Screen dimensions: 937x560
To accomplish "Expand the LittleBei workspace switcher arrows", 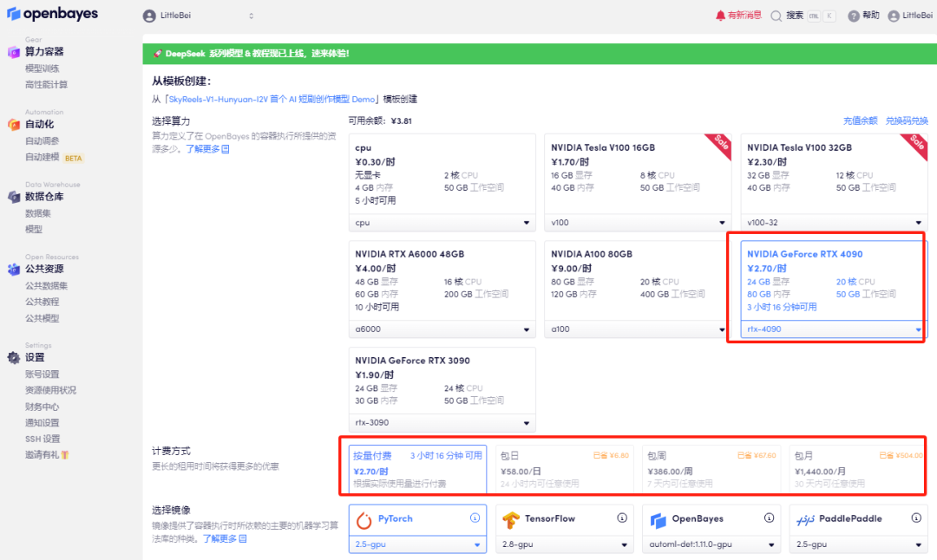I will pyautogui.click(x=251, y=16).
